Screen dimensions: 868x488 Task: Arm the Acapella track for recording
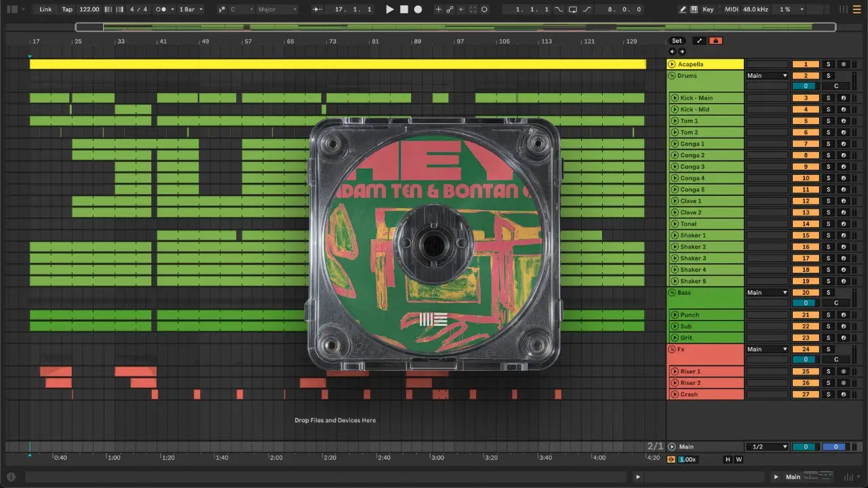tap(843, 64)
